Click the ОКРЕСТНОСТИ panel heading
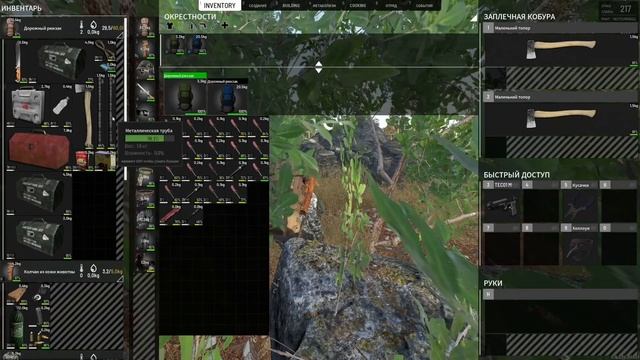 pos(190,17)
